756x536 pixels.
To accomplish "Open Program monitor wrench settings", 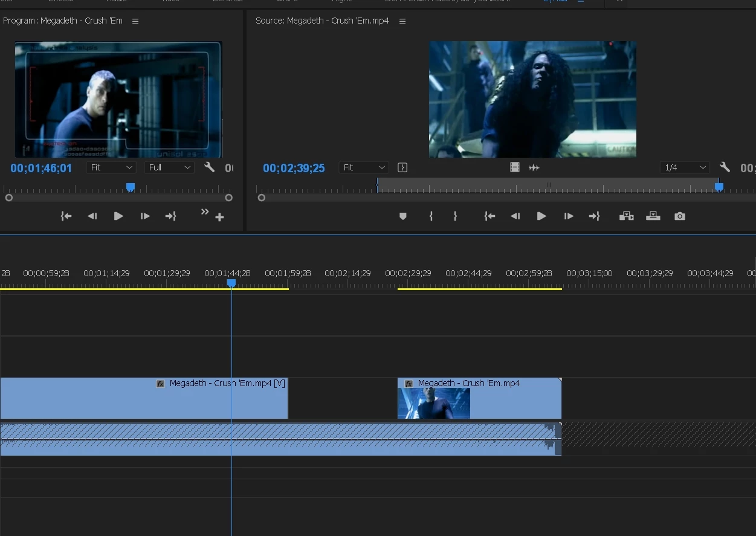I will [209, 167].
